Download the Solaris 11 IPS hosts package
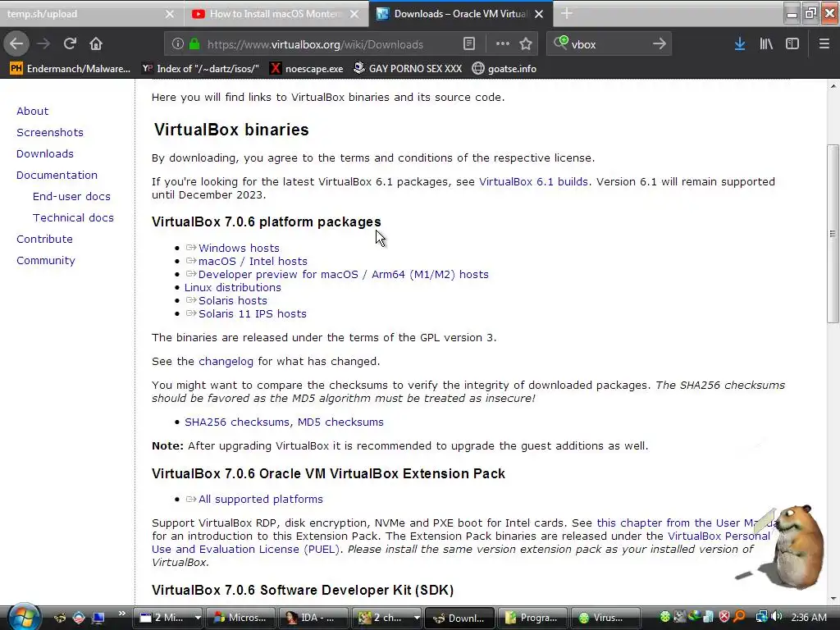 coord(253,314)
